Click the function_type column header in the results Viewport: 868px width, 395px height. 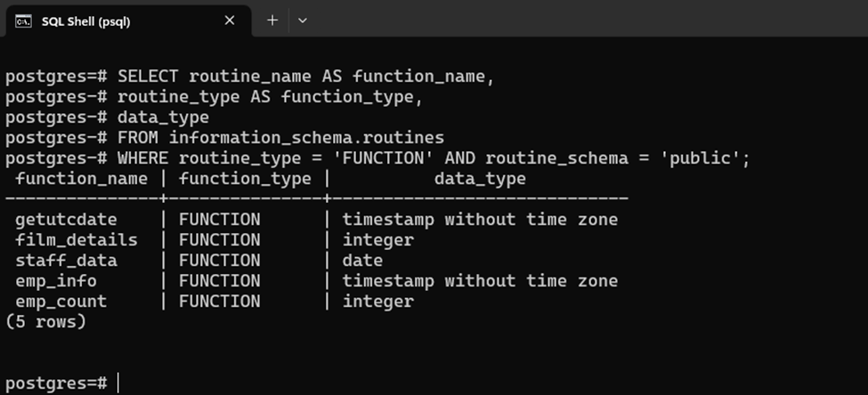coord(245,179)
